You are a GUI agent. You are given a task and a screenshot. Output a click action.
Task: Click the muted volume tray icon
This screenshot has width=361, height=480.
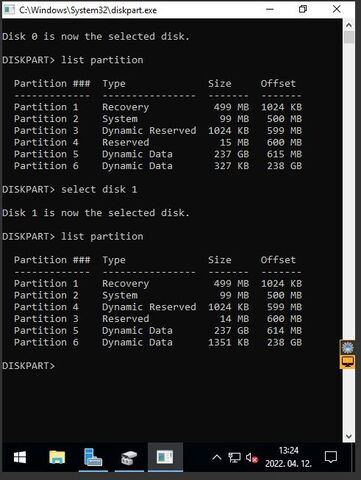tap(252, 458)
